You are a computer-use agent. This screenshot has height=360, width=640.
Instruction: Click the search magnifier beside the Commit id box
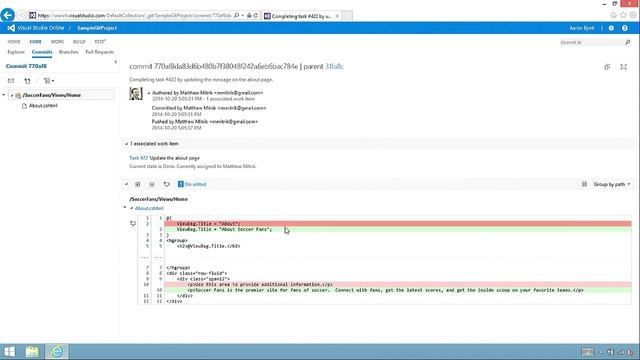point(628,42)
